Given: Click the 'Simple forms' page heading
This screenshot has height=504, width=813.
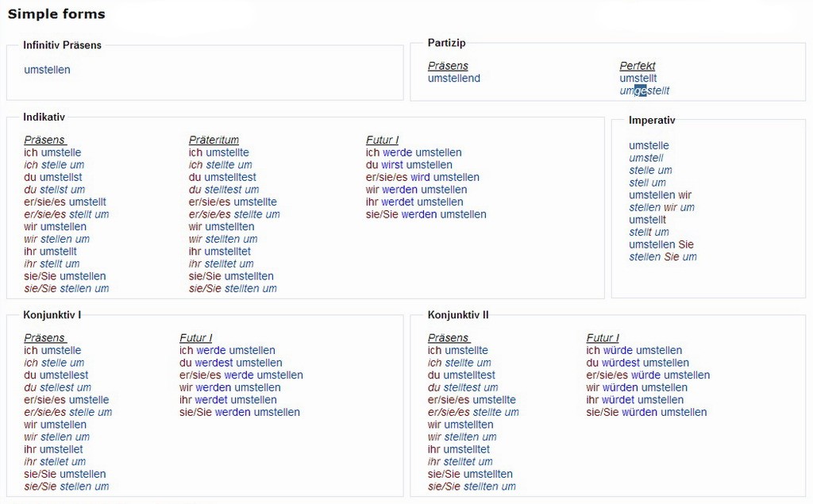Looking at the screenshot, I should pos(56,14).
